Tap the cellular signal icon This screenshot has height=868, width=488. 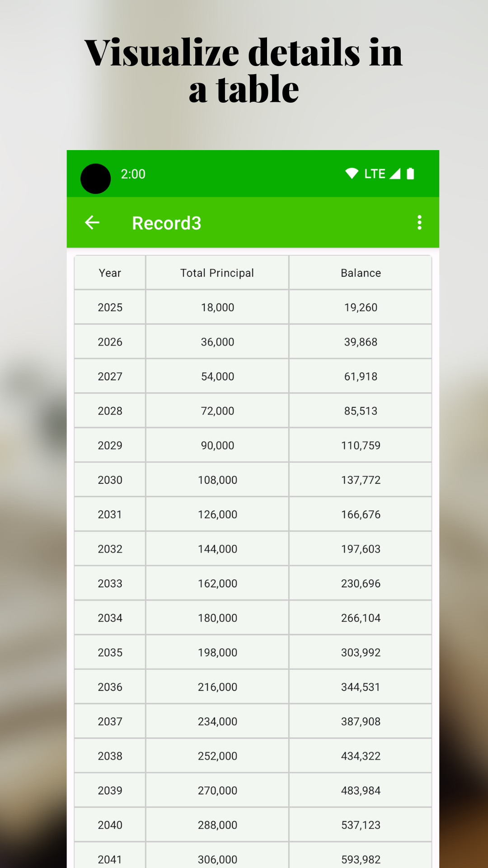395,174
